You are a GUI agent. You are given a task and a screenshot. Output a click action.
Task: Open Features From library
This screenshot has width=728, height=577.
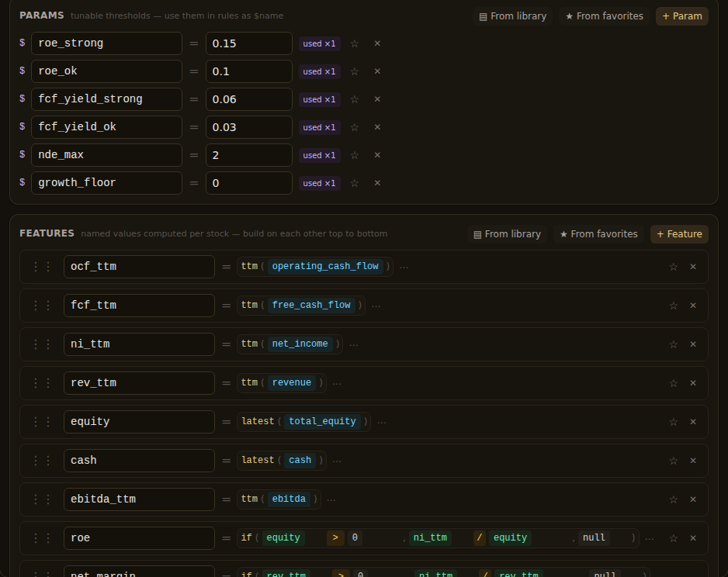tap(507, 234)
